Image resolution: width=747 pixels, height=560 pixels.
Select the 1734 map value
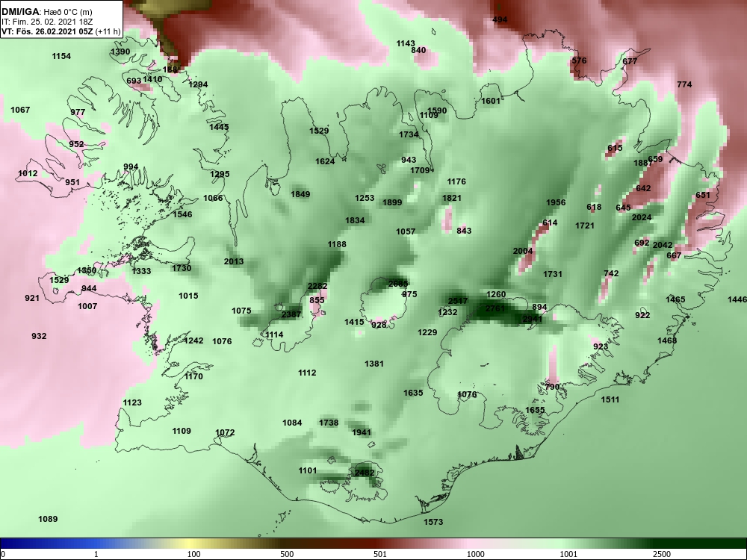[x=409, y=134]
